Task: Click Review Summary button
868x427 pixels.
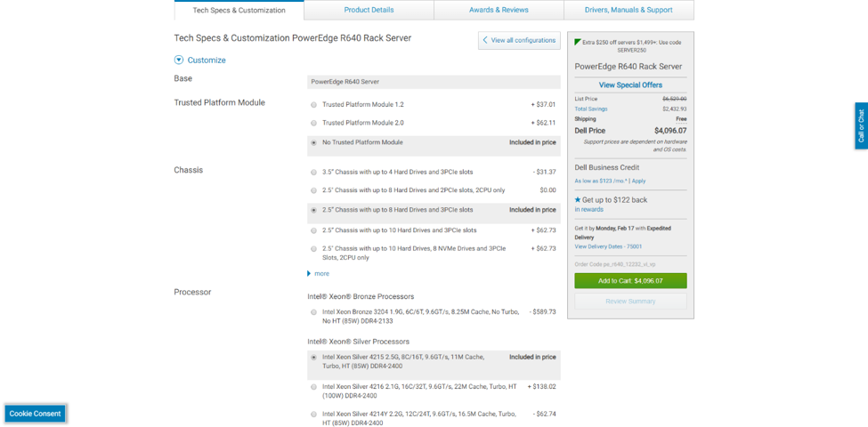Action: [x=630, y=302]
